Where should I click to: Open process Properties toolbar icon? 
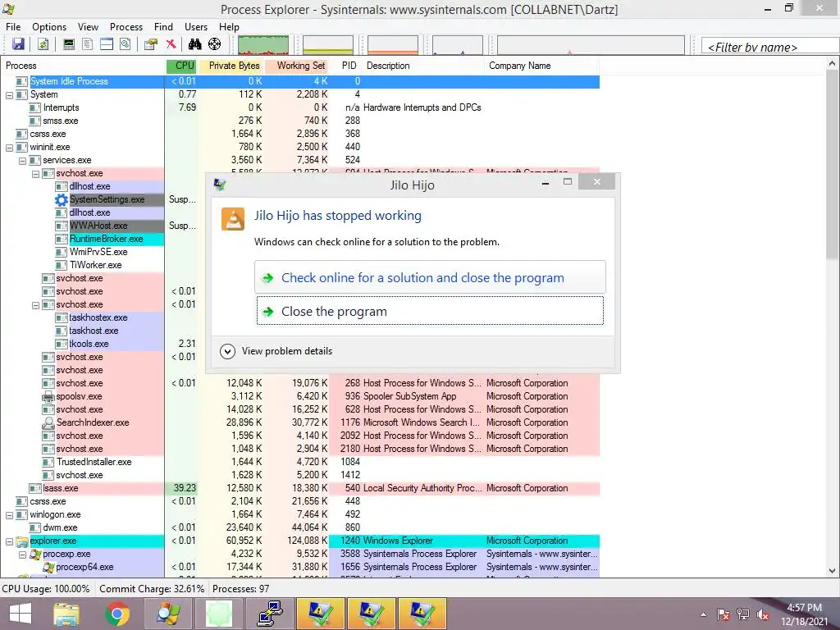(151, 44)
